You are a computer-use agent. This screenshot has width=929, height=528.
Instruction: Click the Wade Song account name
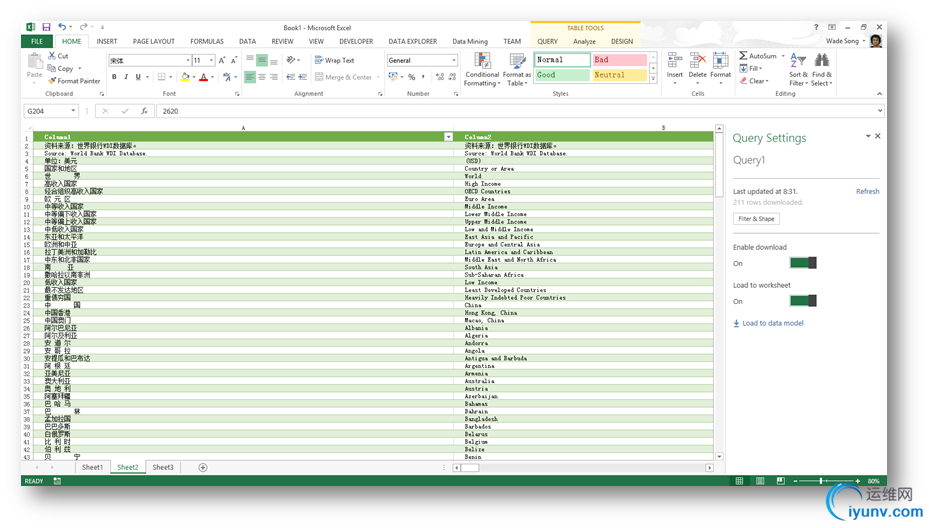(x=842, y=41)
